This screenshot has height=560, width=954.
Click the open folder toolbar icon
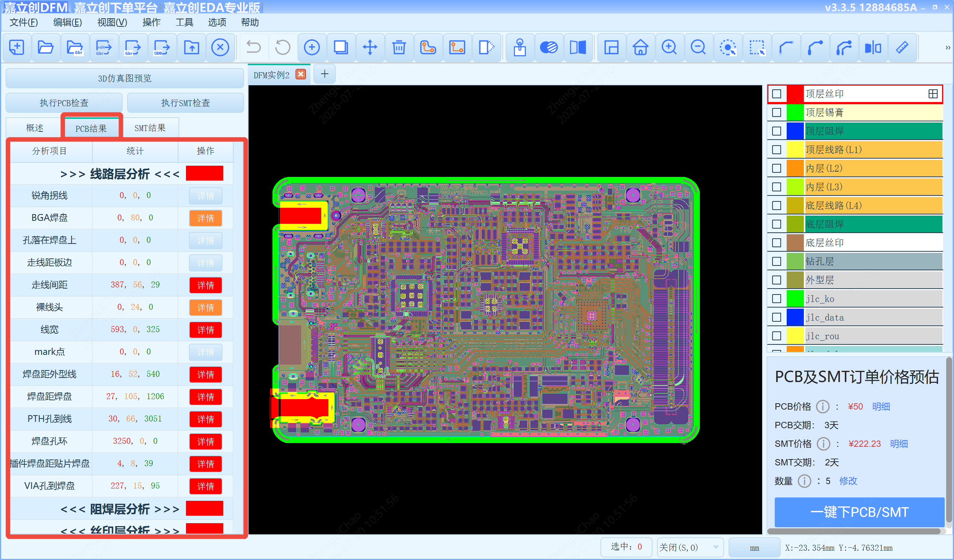pos(45,48)
